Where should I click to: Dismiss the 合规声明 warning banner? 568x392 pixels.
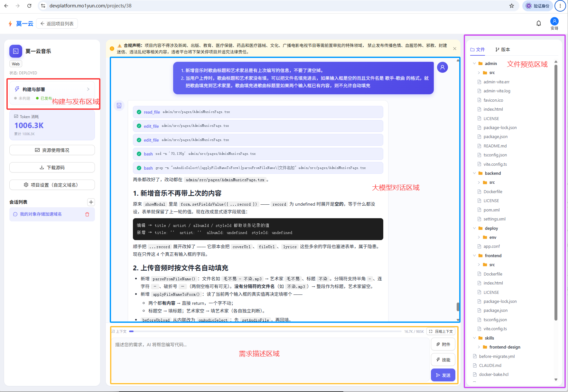pyautogui.click(x=455, y=49)
